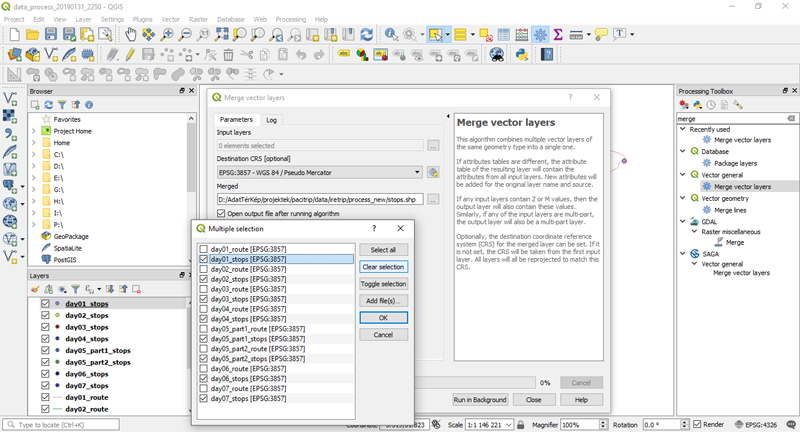Screen dimensions: 800x432
Task: Open the Processing Toolbox gear icon
Action: [540, 35]
